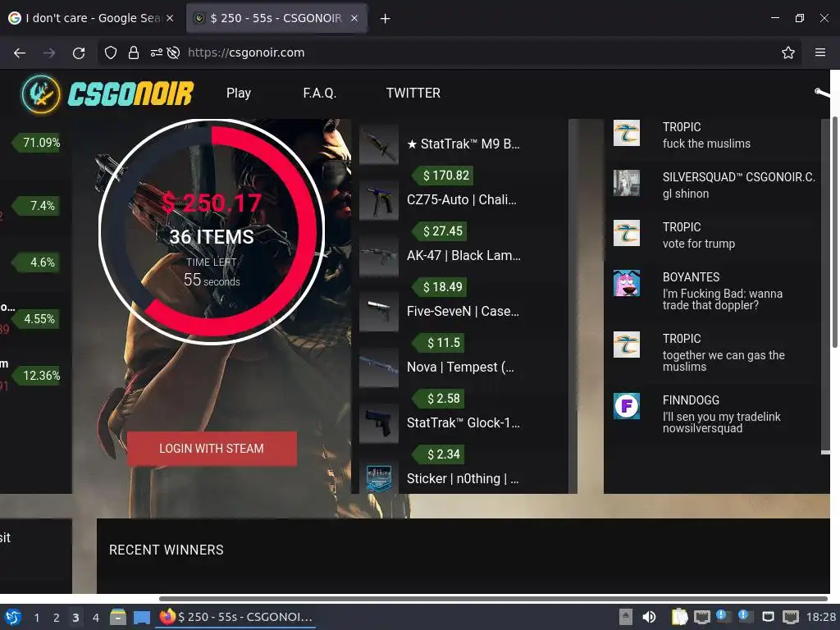
Task: Click the Nova Tempest item thumbnail
Action: [379, 367]
